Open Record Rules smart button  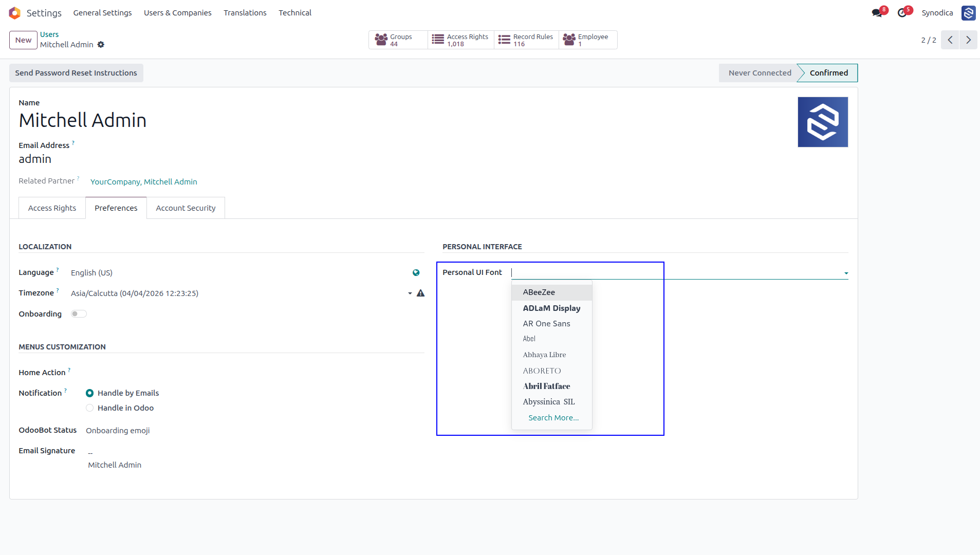526,40
